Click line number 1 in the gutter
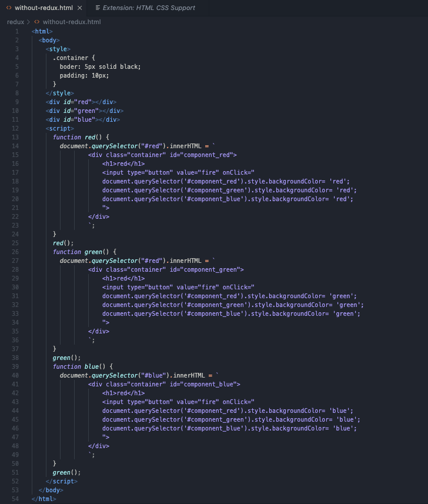The image size is (428, 504). [x=17, y=31]
